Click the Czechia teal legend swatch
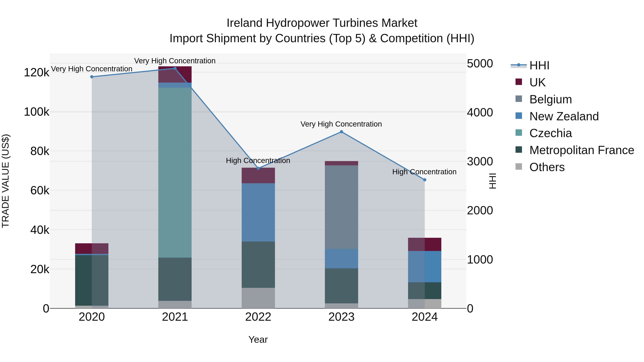644x362 pixels. click(519, 133)
